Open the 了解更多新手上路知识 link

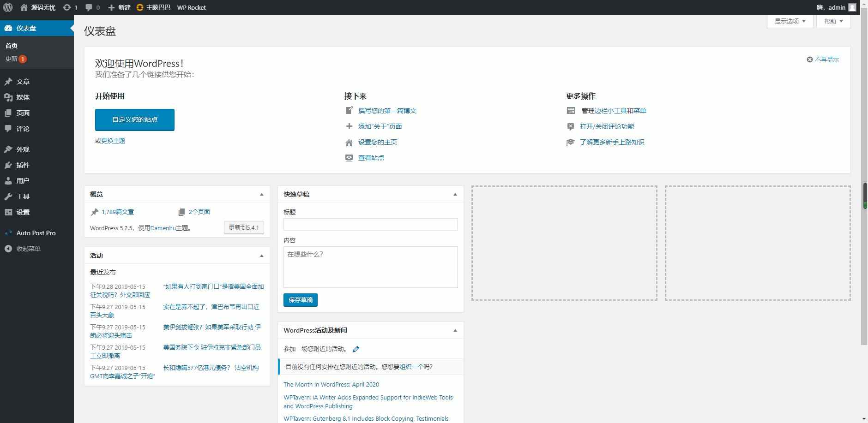coord(612,142)
